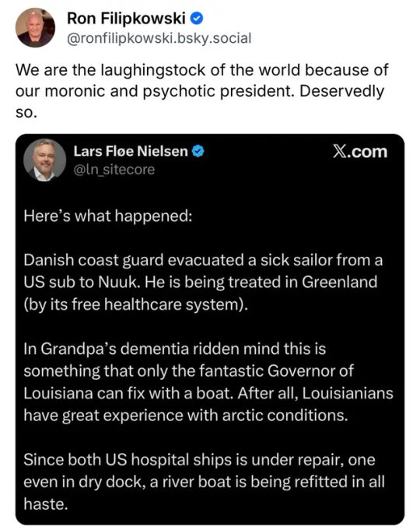Open the @ronfilipkowski.bsky.social handle
The image size is (420, 530).
(159, 38)
